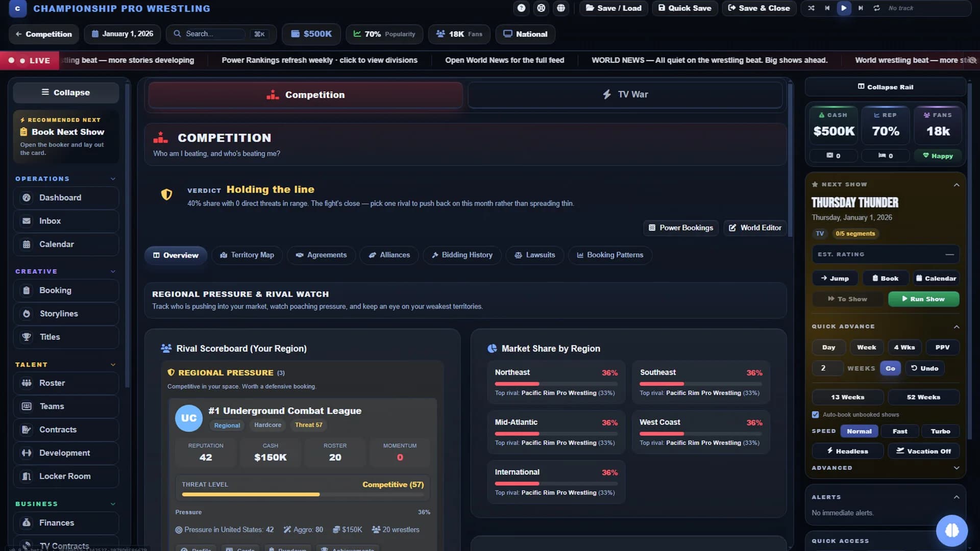This screenshot has width=980, height=551.
Task: Open the Agreements tab
Action: [x=321, y=255]
